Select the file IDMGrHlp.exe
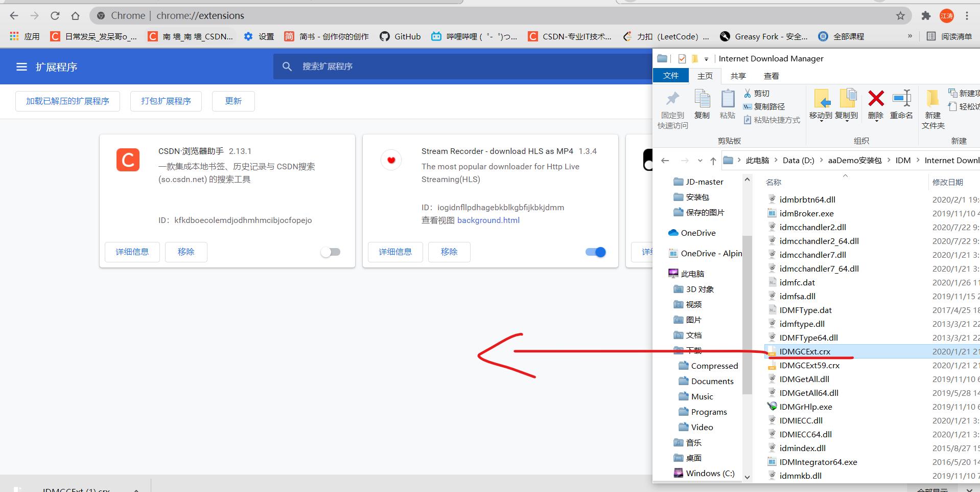The width and height of the screenshot is (980, 492). click(806, 407)
